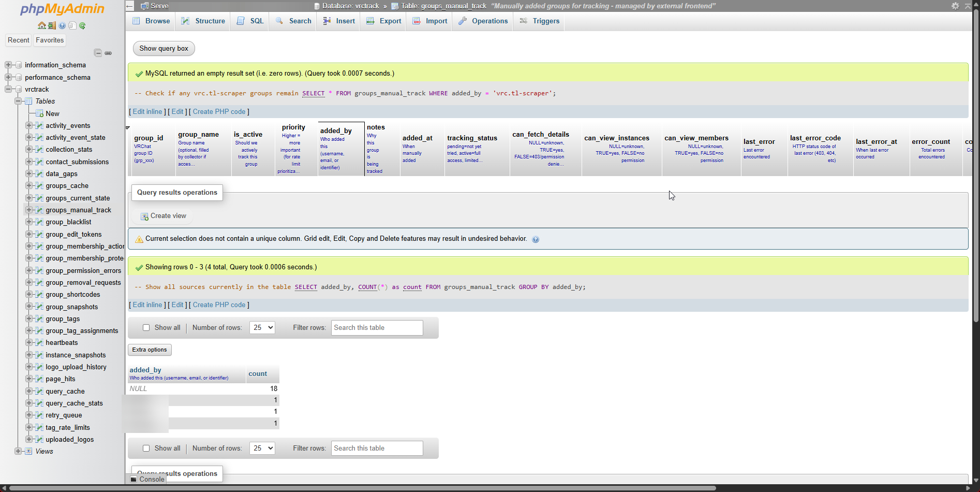Image resolution: width=980 pixels, height=492 pixels.
Task: Click Create PHP code link for first query
Action: pyautogui.click(x=219, y=112)
